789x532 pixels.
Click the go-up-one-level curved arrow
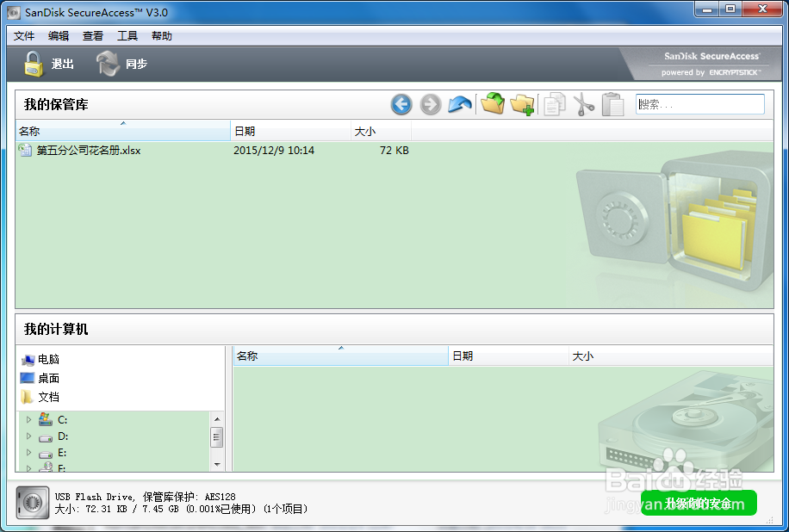[460, 104]
